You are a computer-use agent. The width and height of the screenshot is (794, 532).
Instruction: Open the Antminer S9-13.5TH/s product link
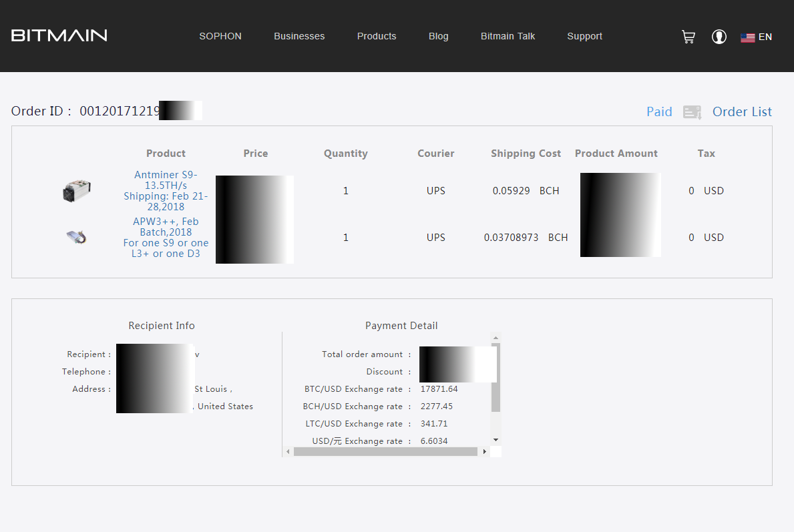(x=166, y=180)
